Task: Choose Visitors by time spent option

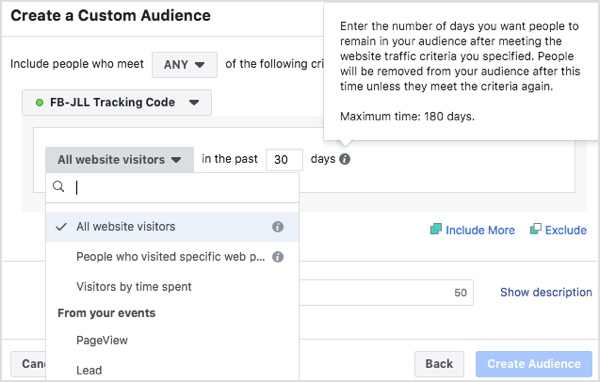Action: coord(172,287)
